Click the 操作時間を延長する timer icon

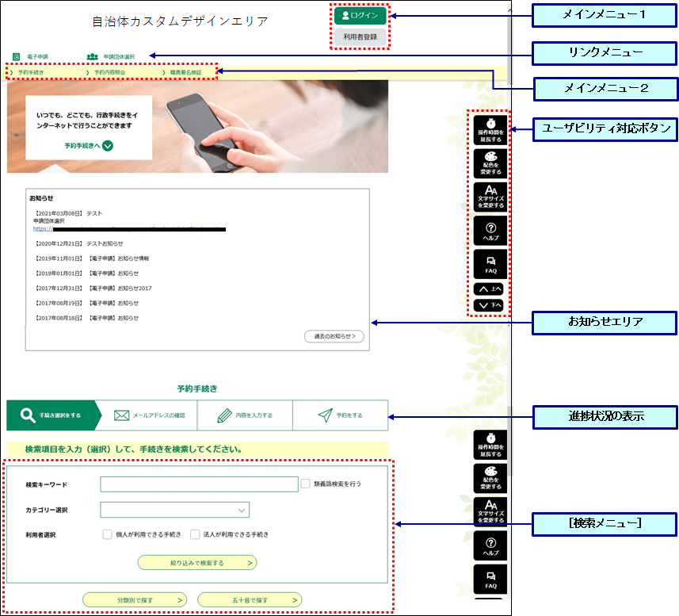tap(489, 128)
